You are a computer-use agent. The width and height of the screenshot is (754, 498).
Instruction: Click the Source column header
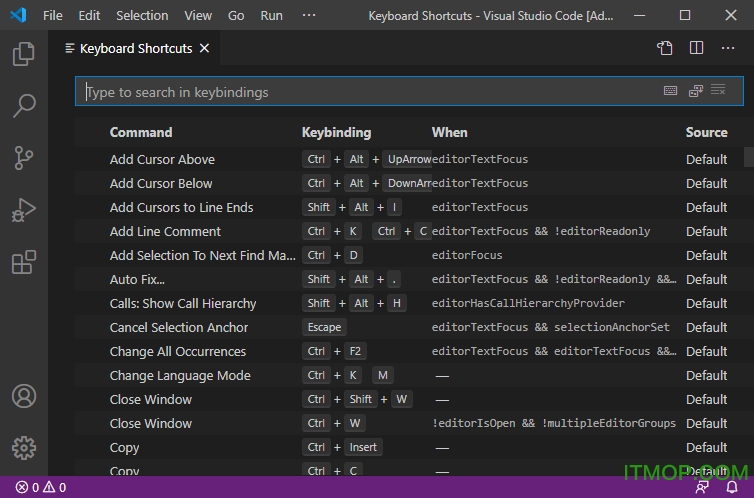pyautogui.click(x=706, y=132)
